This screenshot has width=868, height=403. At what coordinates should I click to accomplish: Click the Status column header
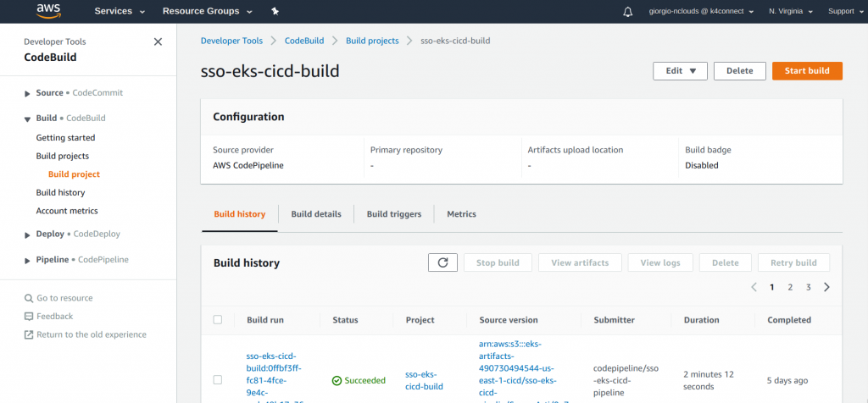click(345, 319)
